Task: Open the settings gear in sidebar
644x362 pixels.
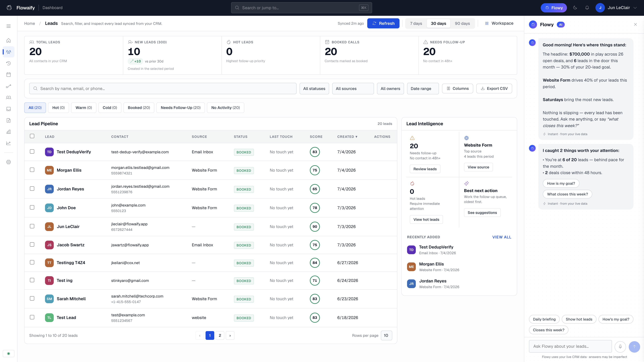Action: coord(9,162)
